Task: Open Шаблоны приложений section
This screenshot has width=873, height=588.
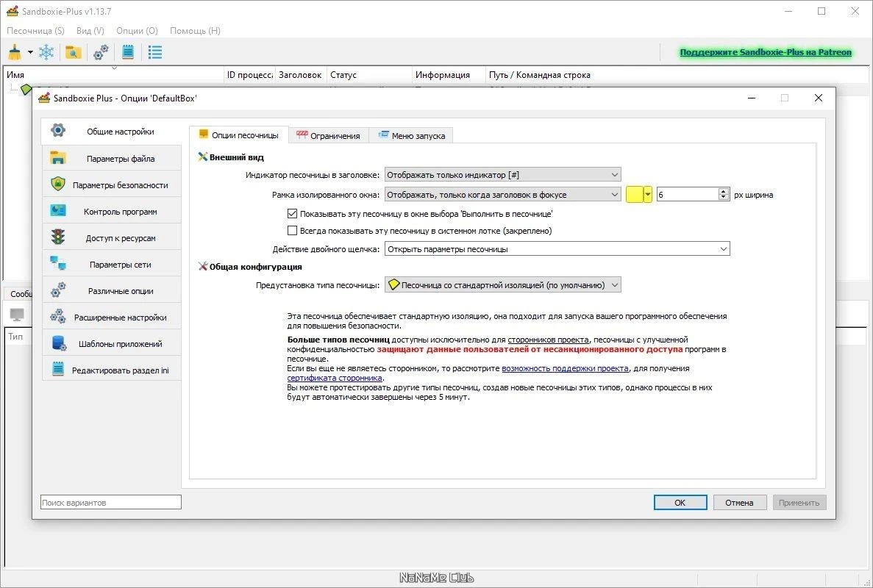Action: [x=111, y=343]
